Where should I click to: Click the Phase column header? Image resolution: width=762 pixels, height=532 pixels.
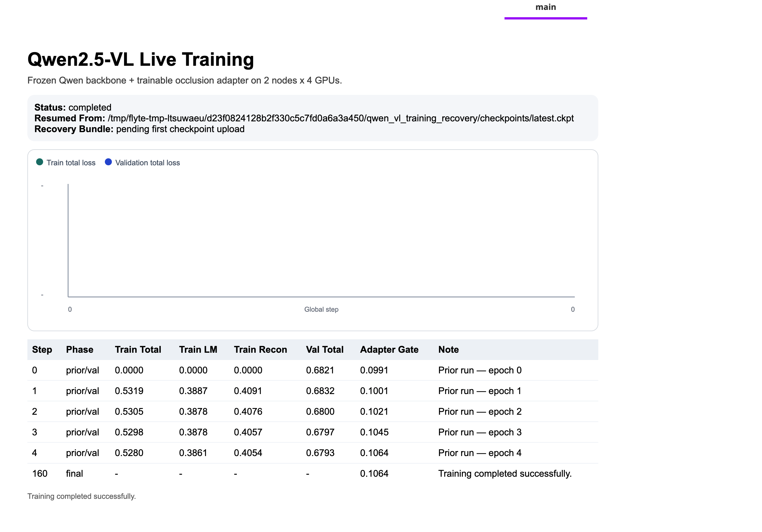click(79, 350)
